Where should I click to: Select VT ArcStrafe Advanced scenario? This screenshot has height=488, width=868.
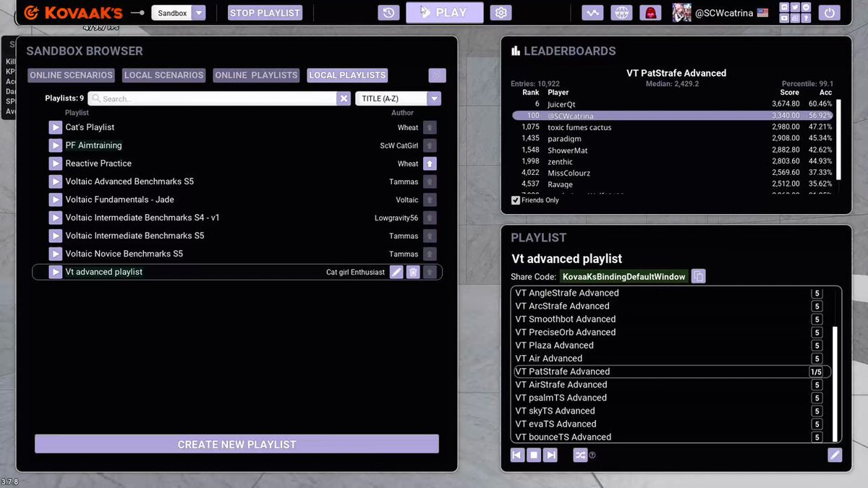point(562,306)
